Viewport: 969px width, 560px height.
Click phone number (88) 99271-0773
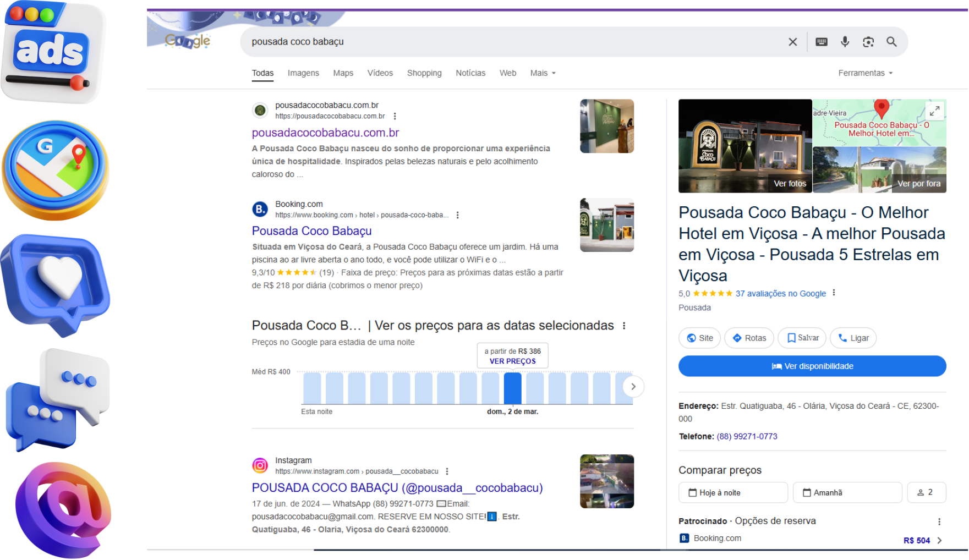click(747, 436)
